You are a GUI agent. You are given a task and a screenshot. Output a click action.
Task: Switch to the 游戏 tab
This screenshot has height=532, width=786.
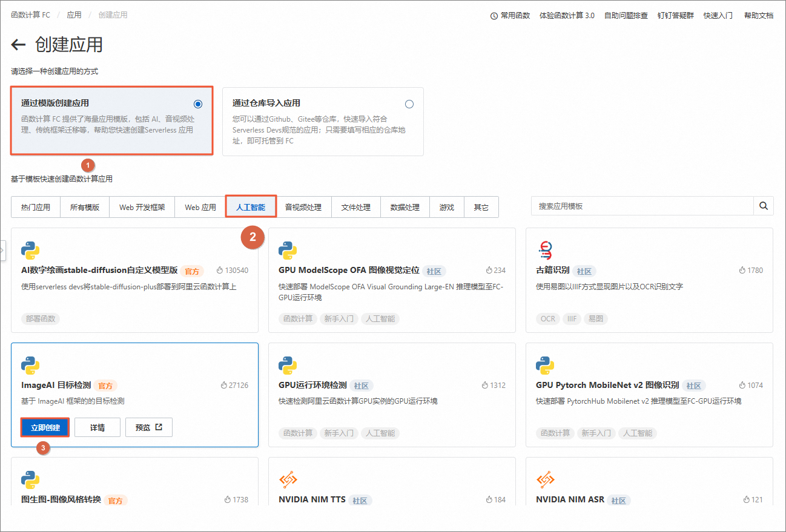tap(447, 207)
